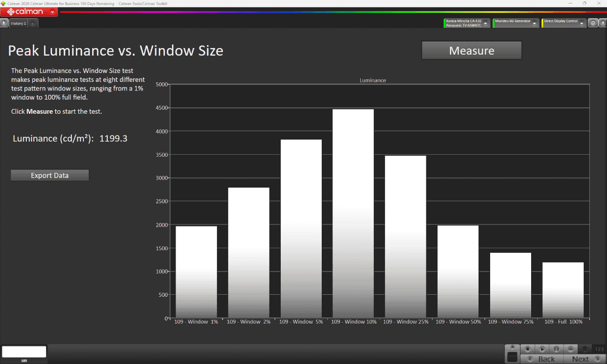The image size is (607, 364).
Task: Click the refresh arrows icon
Action: tap(585, 349)
